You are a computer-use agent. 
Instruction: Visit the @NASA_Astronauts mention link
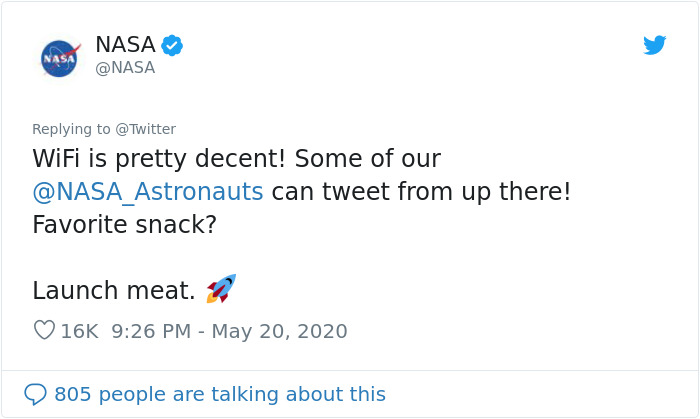click(x=148, y=191)
